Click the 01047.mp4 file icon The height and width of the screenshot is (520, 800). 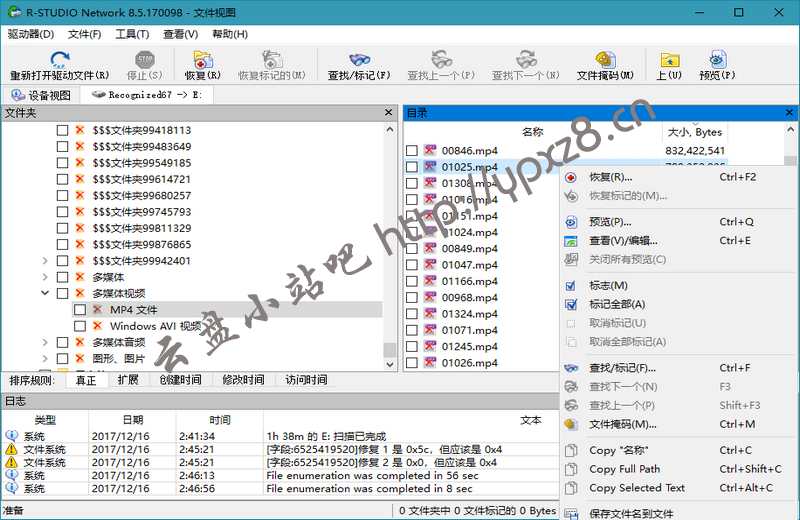pos(430,264)
